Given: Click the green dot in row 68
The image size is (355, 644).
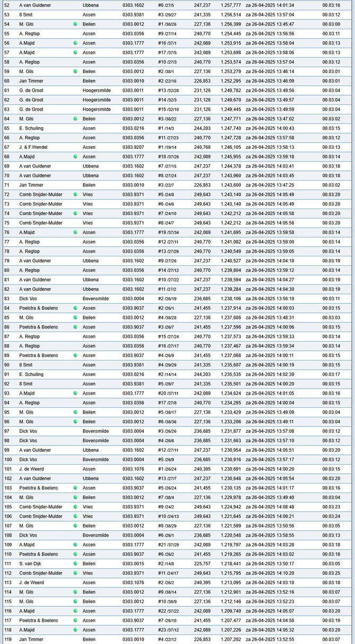Looking at the screenshot, I should pyautogui.click(x=75, y=157).
